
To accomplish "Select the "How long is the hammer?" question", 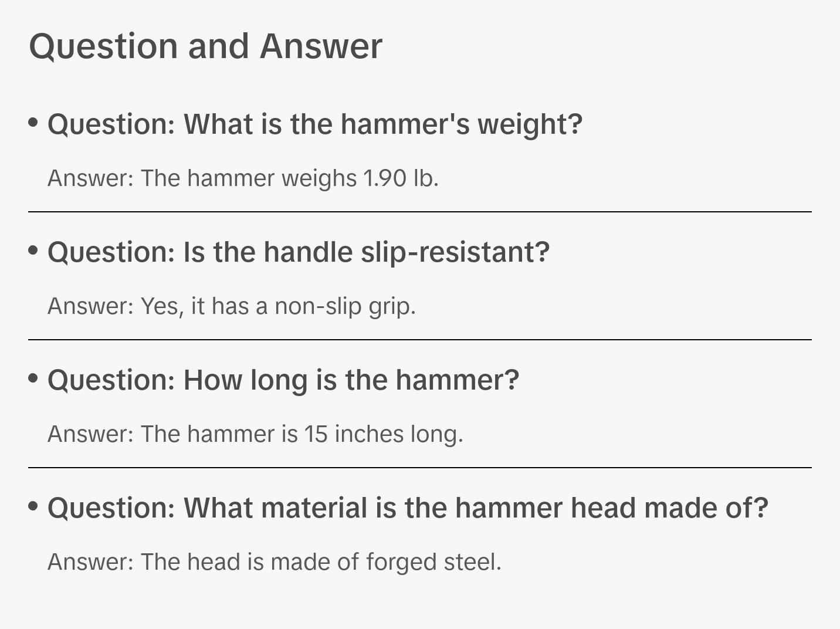I will pos(283,380).
